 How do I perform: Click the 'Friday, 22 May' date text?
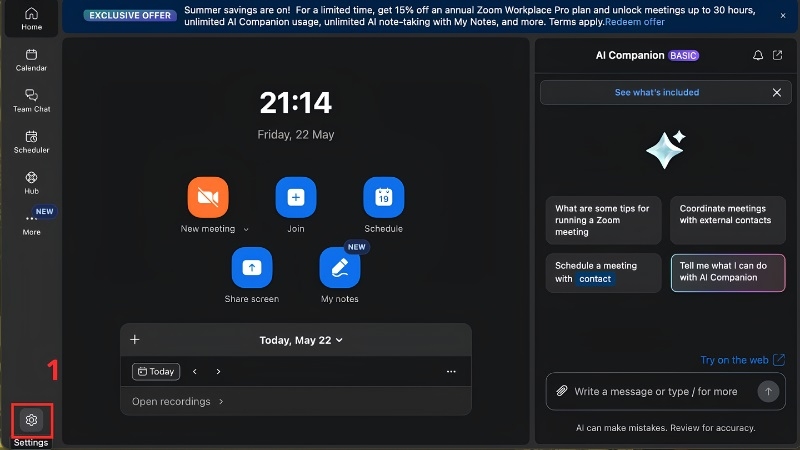click(295, 135)
